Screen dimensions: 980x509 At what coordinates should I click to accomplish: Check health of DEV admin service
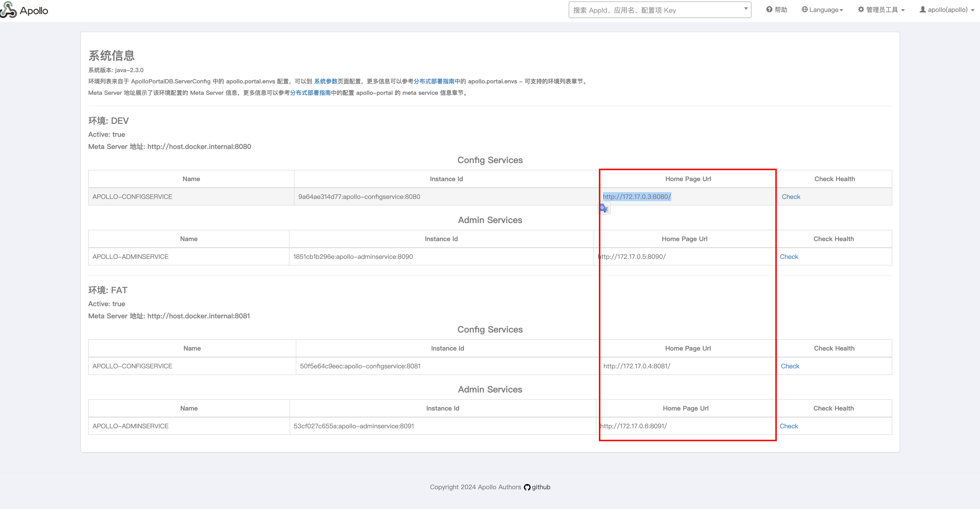(x=789, y=257)
